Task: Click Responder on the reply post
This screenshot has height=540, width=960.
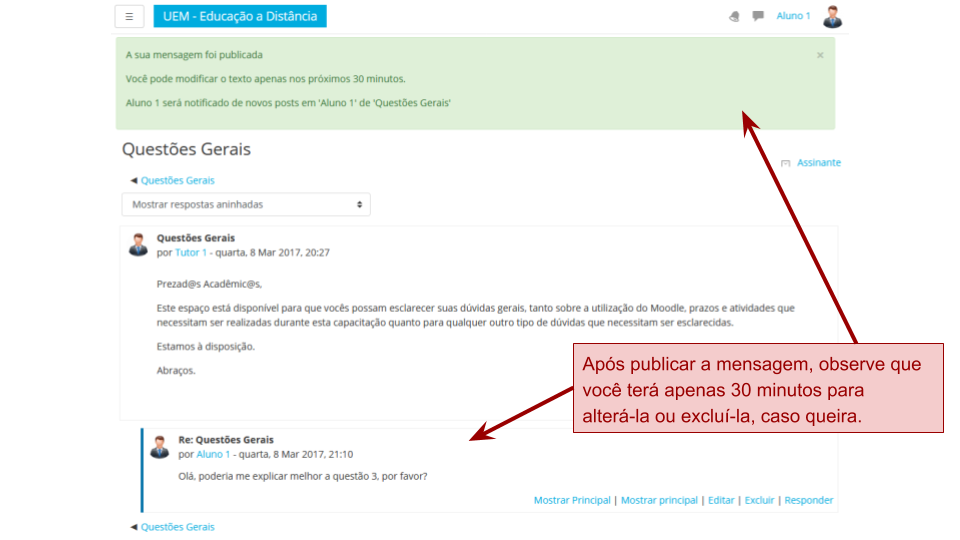Action: (x=808, y=500)
